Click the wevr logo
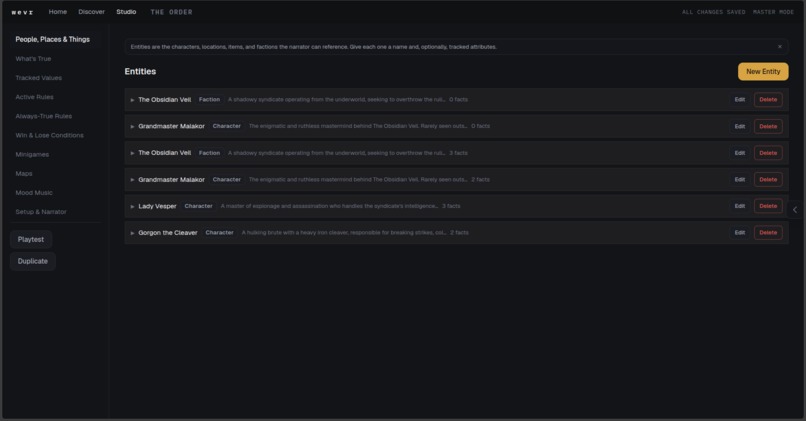Screen dimensions: 806x421 (22, 12)
